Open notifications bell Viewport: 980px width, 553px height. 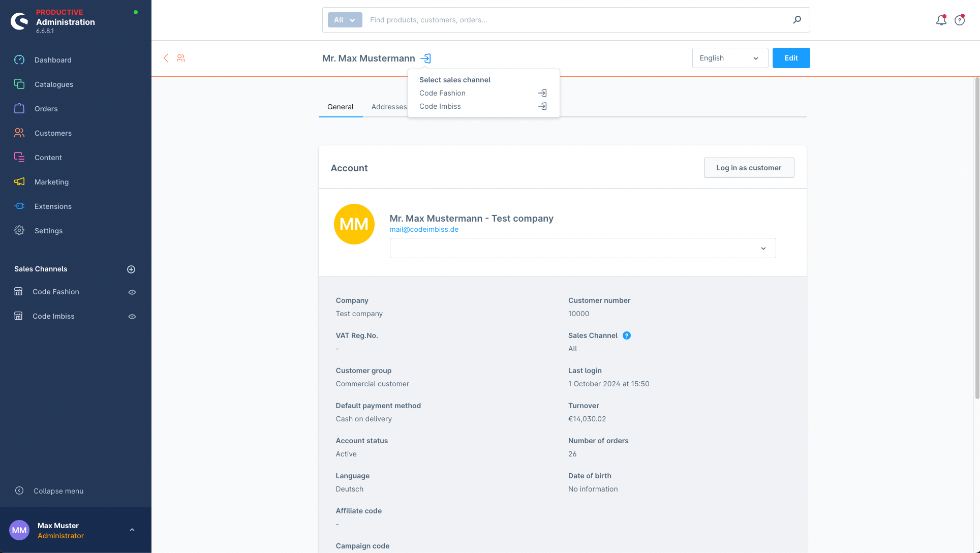coord(941,20)
